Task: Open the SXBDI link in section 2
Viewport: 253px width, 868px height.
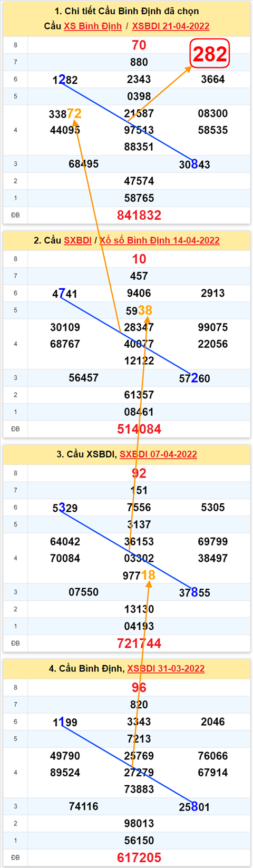Action: pyautogui.click(x=77, y=240)
